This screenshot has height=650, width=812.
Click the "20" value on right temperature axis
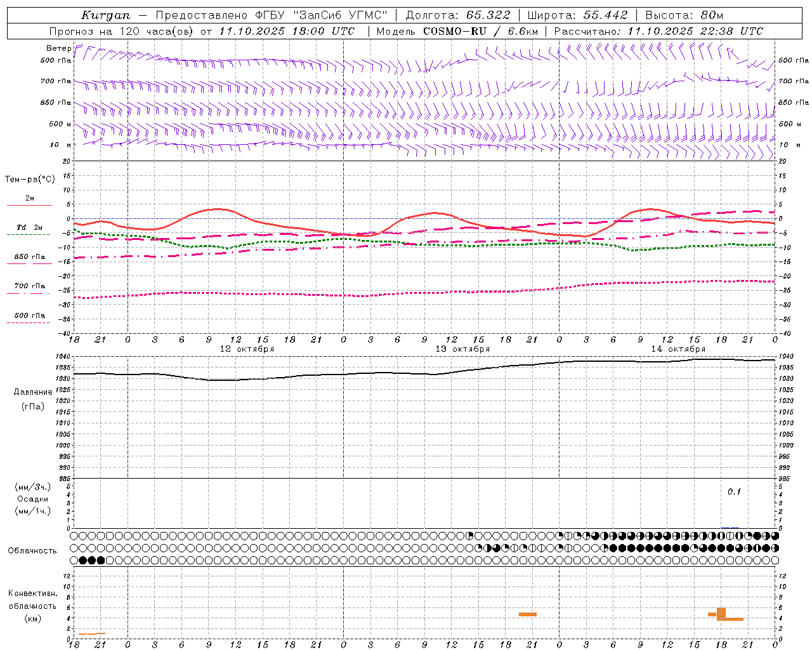pyautogui.click(x=782, y=162)
